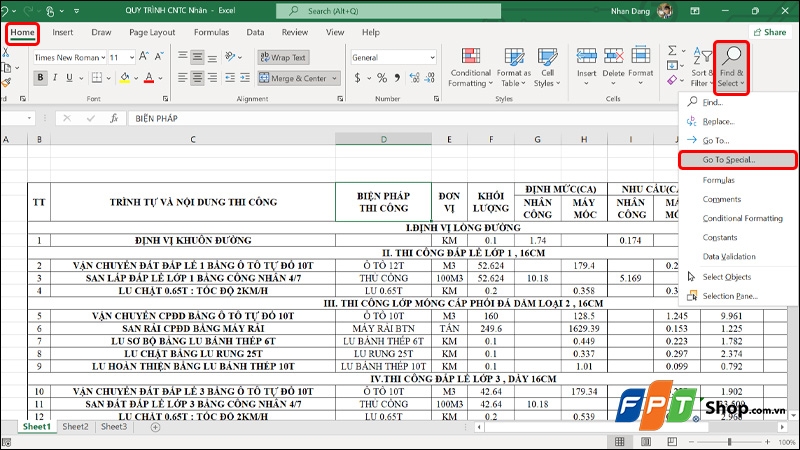The width and height of the screenshot is (800, 450).
Task: Open Format as Table gallery
Action: coord(514,67)
